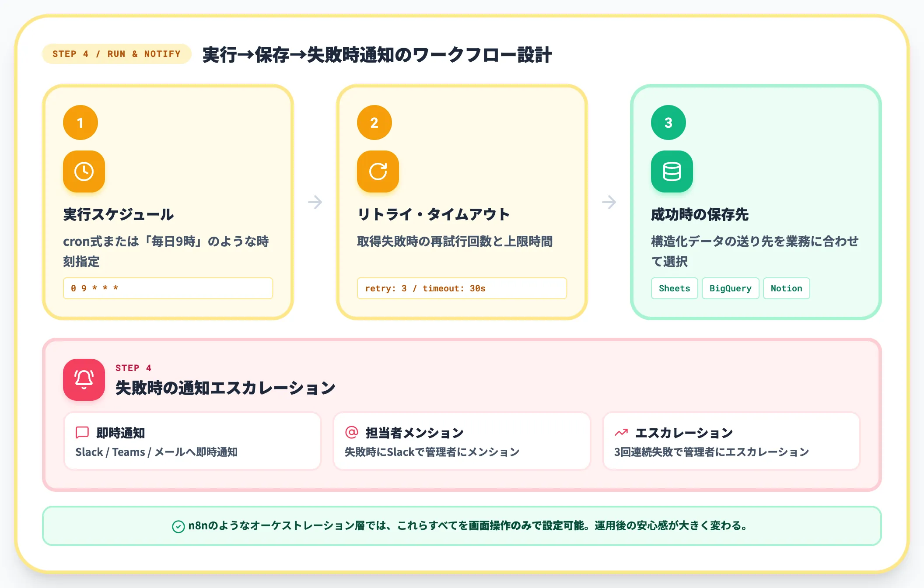Image resolution: width=924 pixels, height=588 pixels.
Task: Select the Notion tag
Action: click(786, 288)
